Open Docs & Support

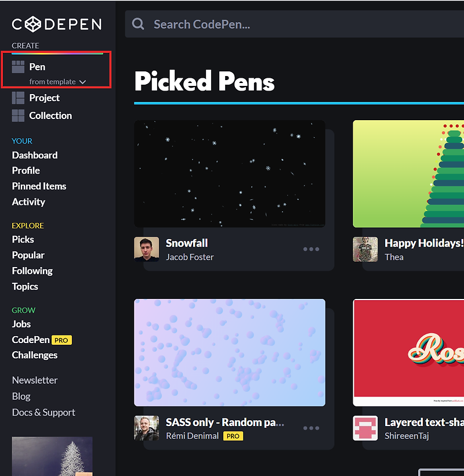[43, 412]
